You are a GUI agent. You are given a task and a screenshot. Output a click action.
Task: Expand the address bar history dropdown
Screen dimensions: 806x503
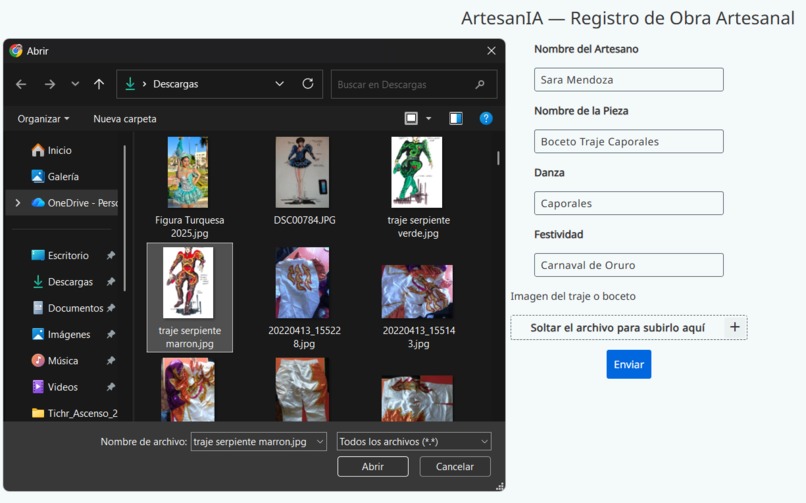pyautogui.click(x=279, y=84)
